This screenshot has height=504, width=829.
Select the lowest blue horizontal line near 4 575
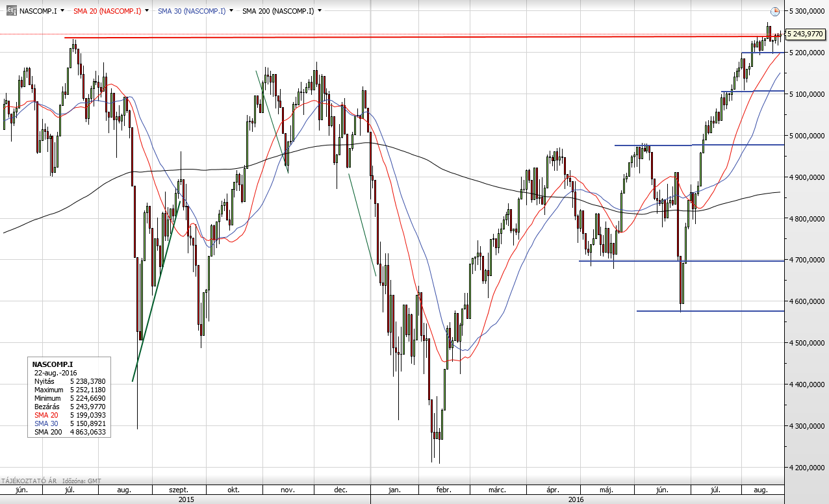710,311
